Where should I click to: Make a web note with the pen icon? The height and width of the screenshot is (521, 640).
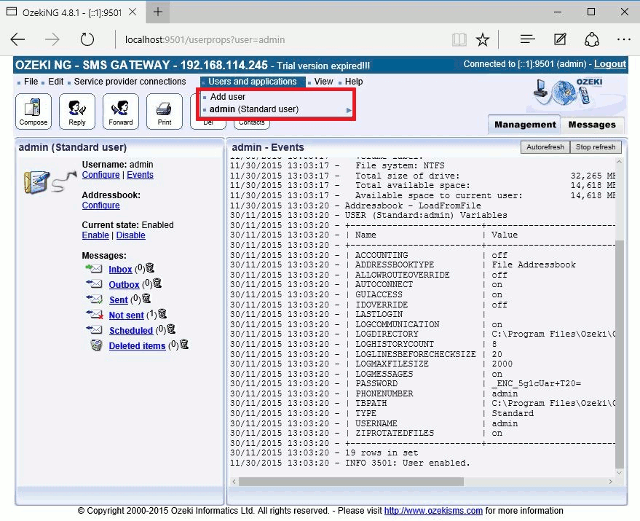coord(560,39)
